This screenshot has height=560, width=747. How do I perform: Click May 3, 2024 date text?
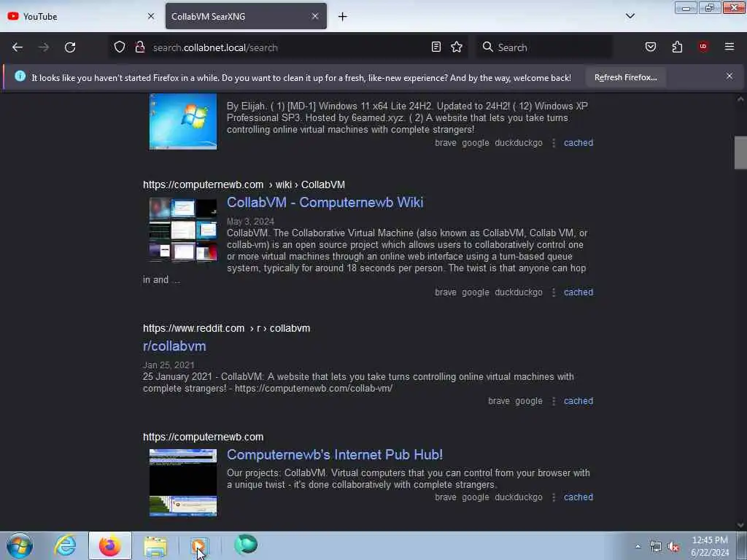point(251,222)
